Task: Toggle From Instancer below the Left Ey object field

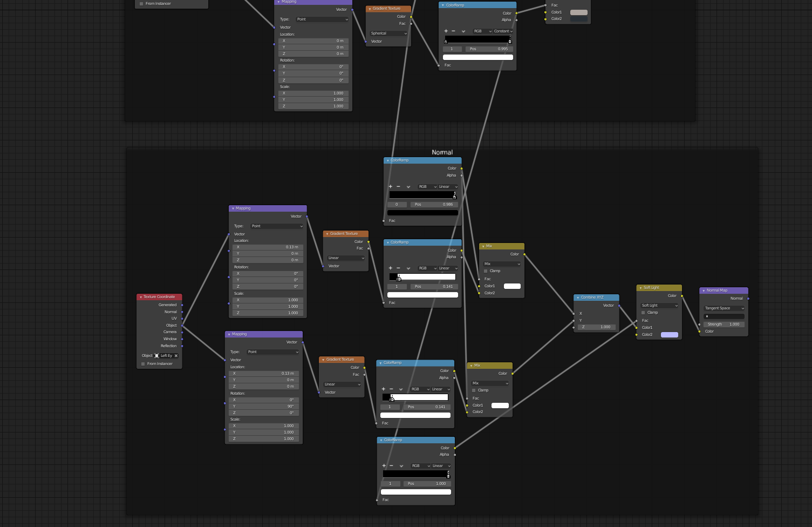Action: 143,364
